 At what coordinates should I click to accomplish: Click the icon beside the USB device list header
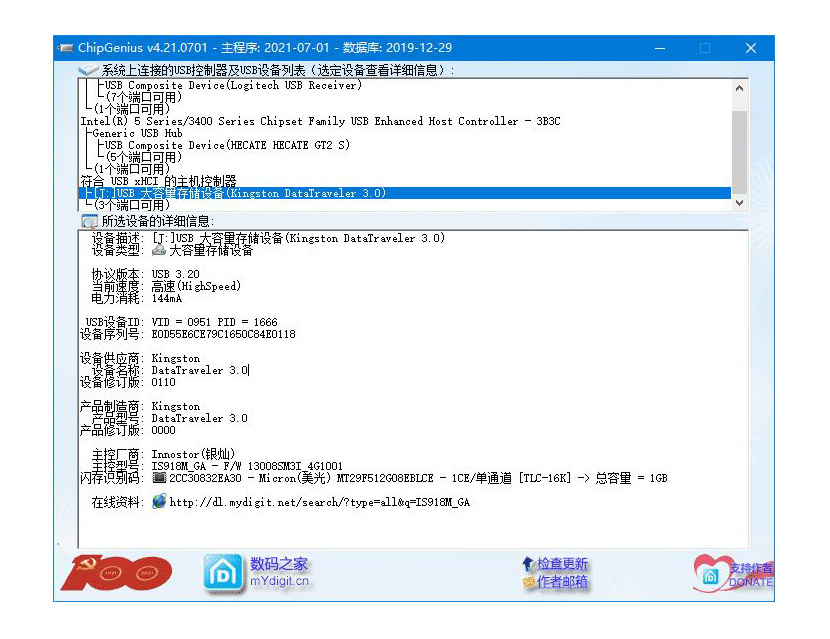tap(89, 70)
